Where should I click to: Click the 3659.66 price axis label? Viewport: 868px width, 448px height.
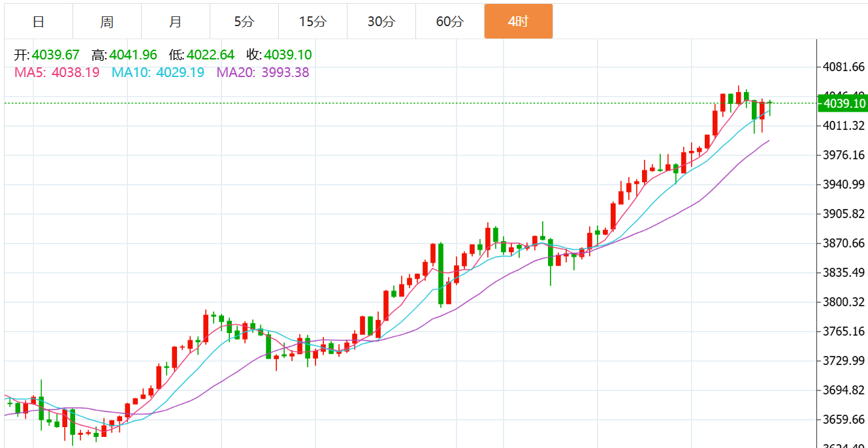(x=844, y=420)
